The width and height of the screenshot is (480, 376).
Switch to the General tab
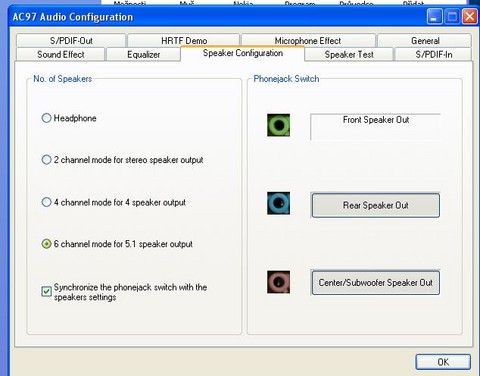(425, 41)
